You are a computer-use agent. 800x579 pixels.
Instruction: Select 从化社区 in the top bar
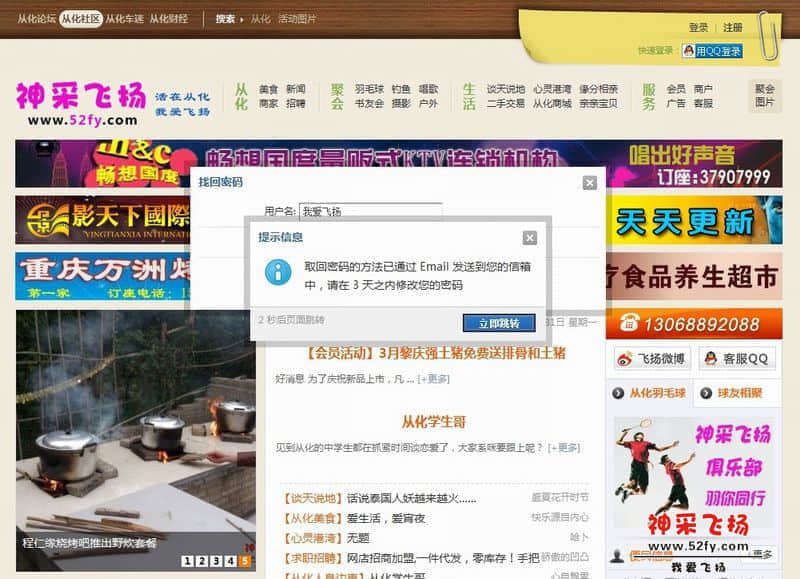[81, 19]
